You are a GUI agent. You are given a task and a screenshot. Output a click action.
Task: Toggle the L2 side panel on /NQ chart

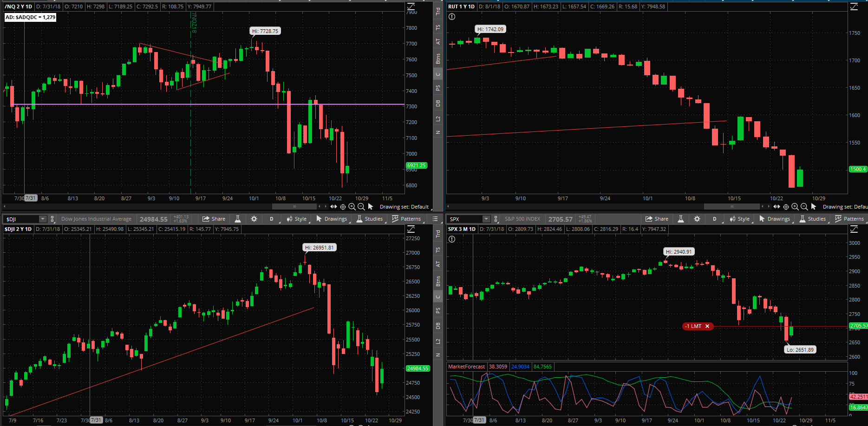pos(438,119)
